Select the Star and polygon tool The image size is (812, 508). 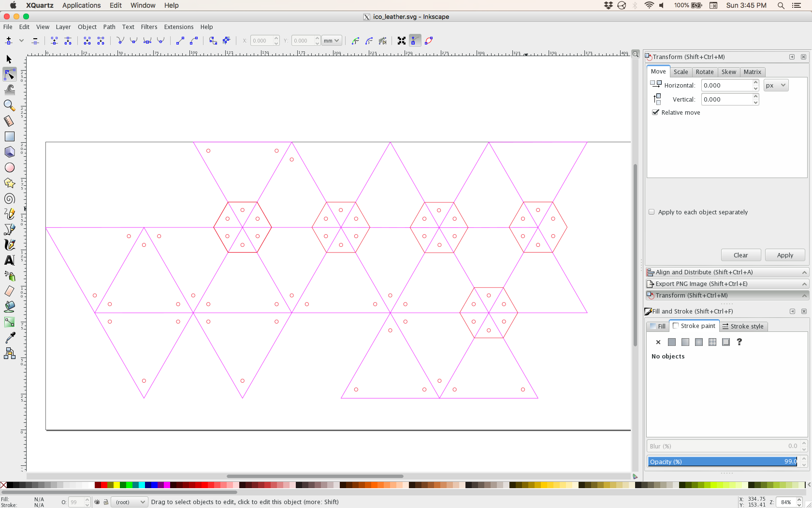click(x=9, y=183)
